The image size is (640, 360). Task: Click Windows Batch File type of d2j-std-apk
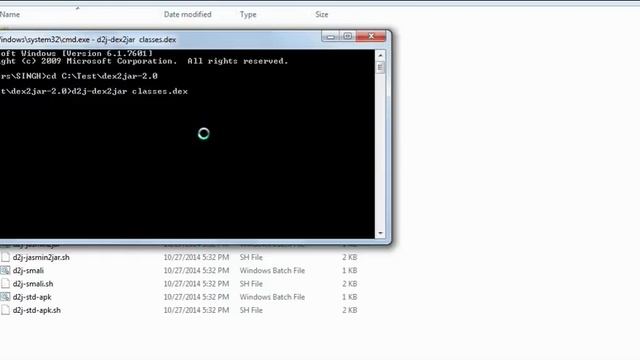272,297
